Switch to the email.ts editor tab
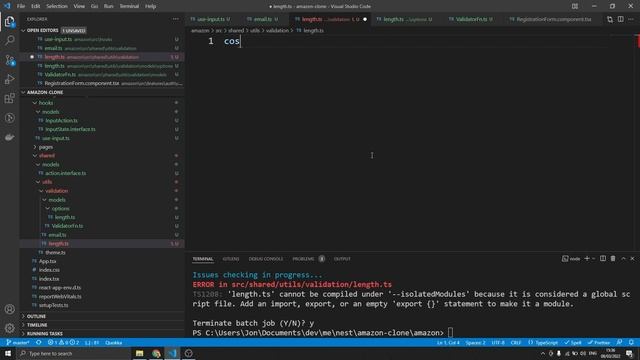 [x=262, y=19]
